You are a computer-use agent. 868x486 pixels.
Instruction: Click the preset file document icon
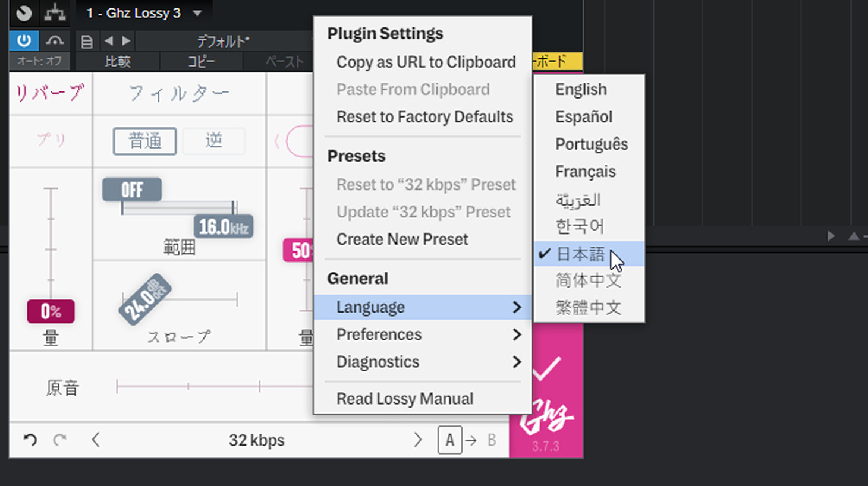pos(87,42)
